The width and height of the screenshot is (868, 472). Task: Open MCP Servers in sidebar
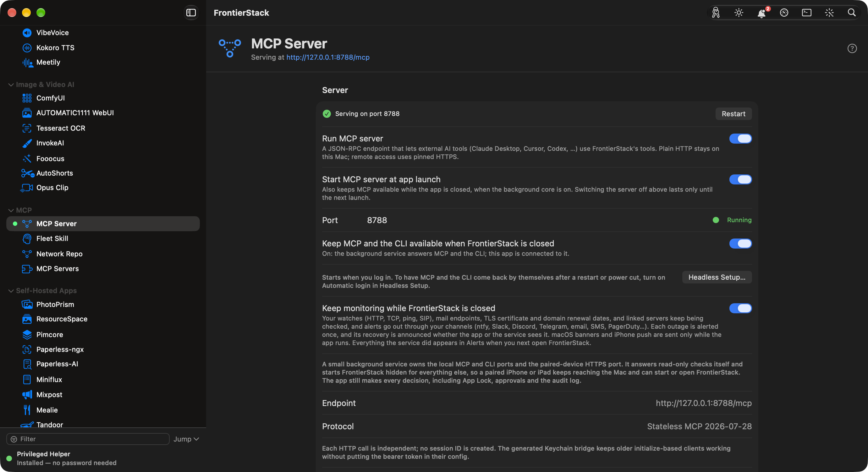tap(103, 268)
